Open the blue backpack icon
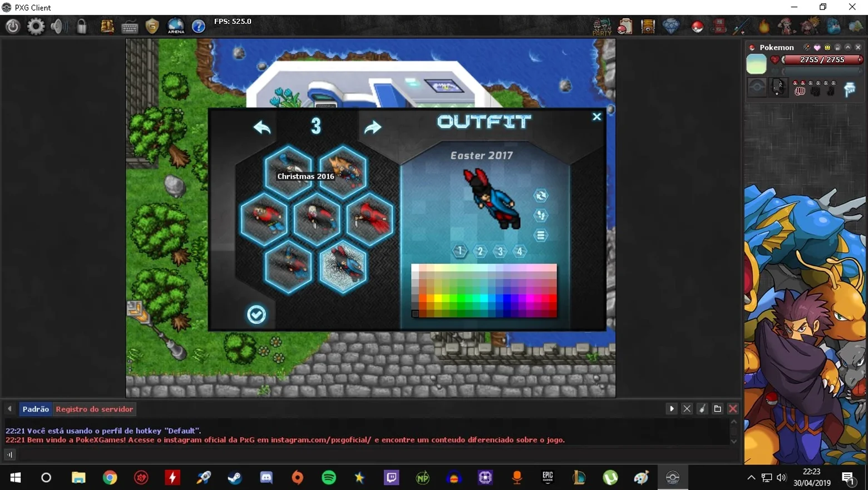The width and height of the screenshot is (868, 490). [x=833, y=26]
